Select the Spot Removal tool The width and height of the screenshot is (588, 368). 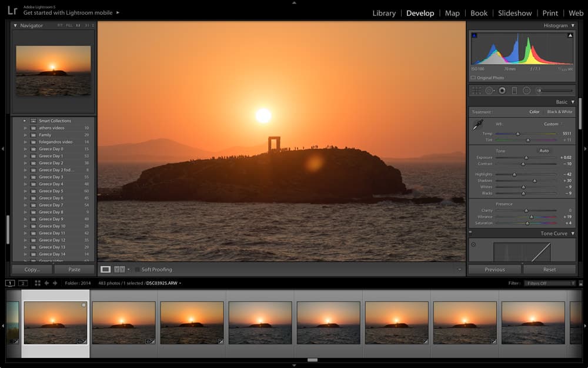tap(489, 91)
